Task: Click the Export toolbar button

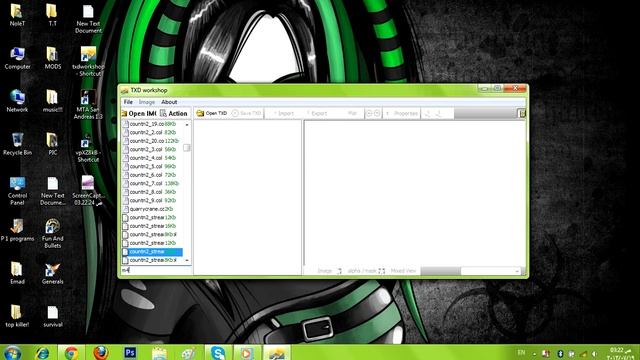Action: click(317, 113)
